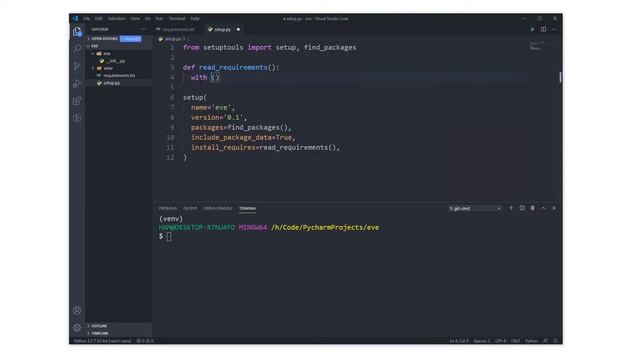The width and height of the screenshot is (640, 360).
Task: Change Spaces indentation setting in status bar
Action: click(x=482, y=341)
